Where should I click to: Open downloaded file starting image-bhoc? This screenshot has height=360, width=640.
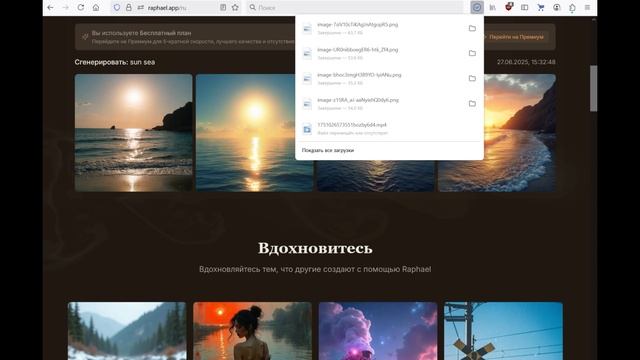click(380, 78)
